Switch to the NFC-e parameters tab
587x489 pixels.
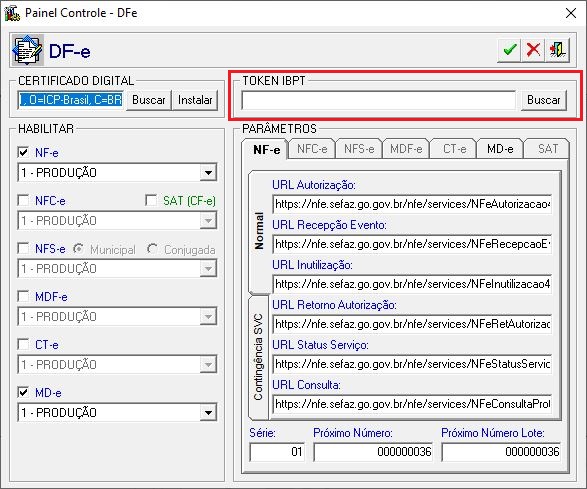coord(312,149)
